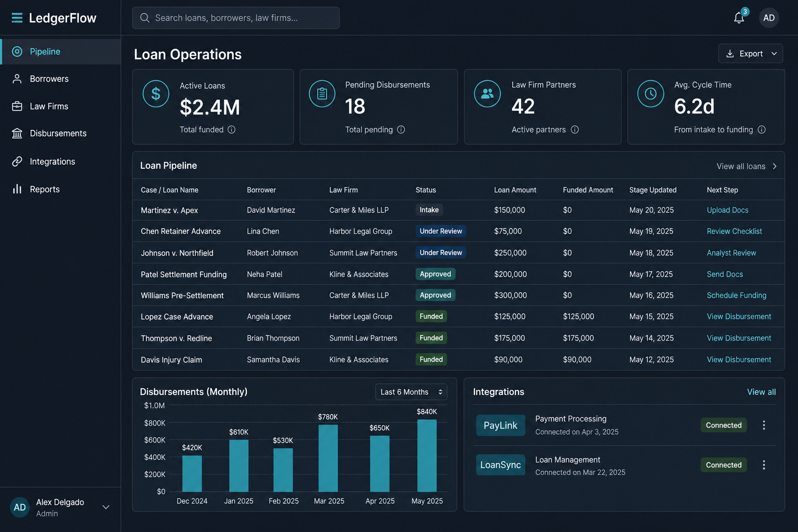798x532 pixels.
Task: Show info for Active partners
Action: tap(575, 129)
